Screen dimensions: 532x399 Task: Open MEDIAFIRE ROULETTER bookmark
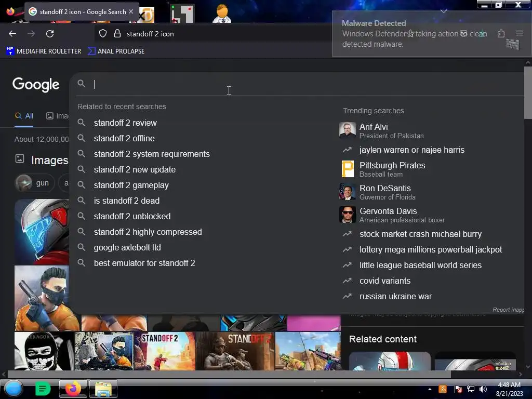44,51
